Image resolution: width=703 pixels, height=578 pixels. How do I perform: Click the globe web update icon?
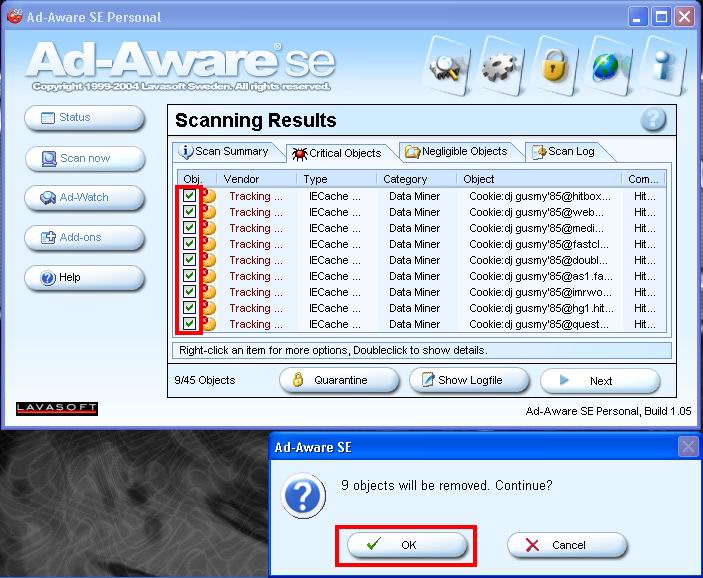608,66
